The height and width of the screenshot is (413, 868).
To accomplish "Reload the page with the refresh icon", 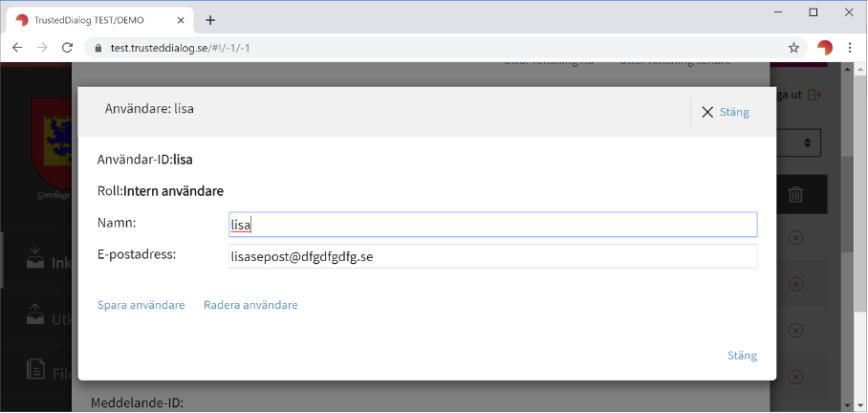I will pos(67,47).
